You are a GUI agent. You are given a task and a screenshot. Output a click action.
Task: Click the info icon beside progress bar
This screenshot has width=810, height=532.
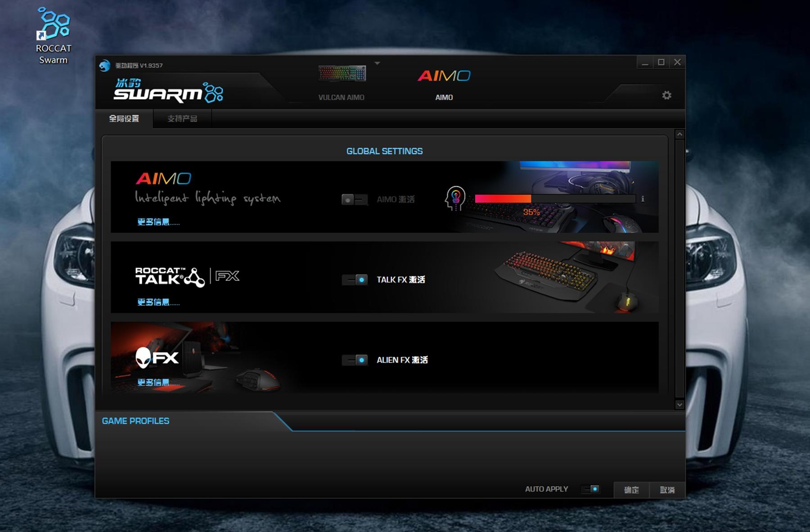(x=643, y=199)
